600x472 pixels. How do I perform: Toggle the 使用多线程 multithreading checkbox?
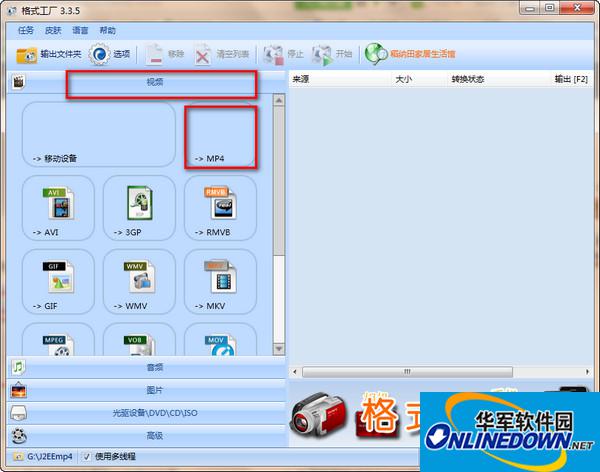point(87,457)
